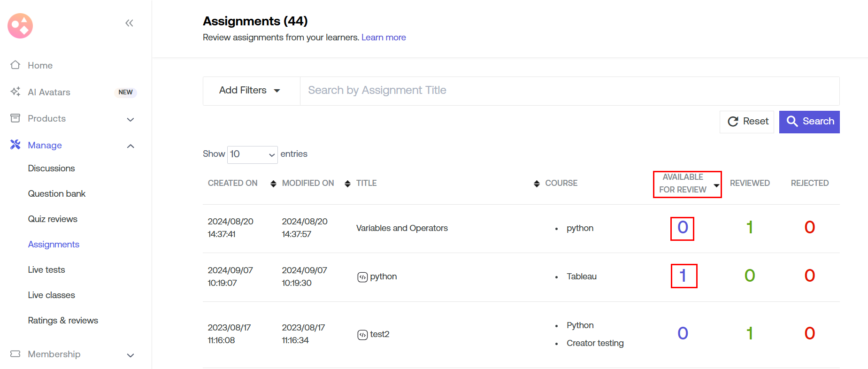
Task: Click the Products box icon
Action: coord(15,118)
